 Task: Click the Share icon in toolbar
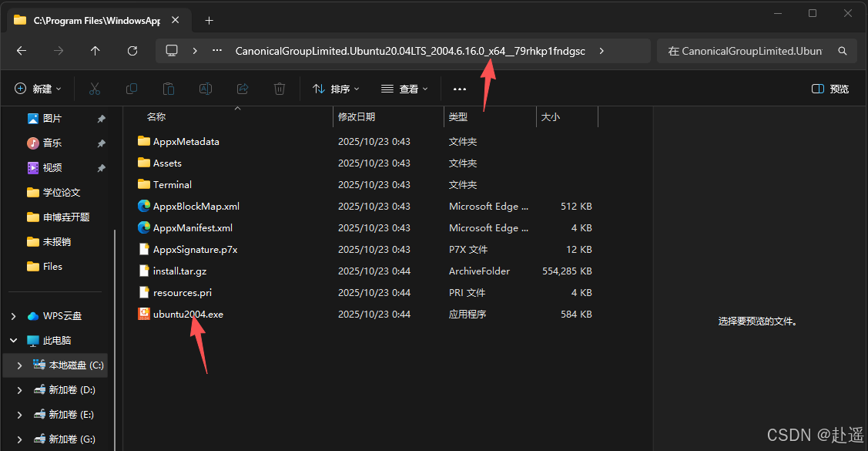[243, 89]
